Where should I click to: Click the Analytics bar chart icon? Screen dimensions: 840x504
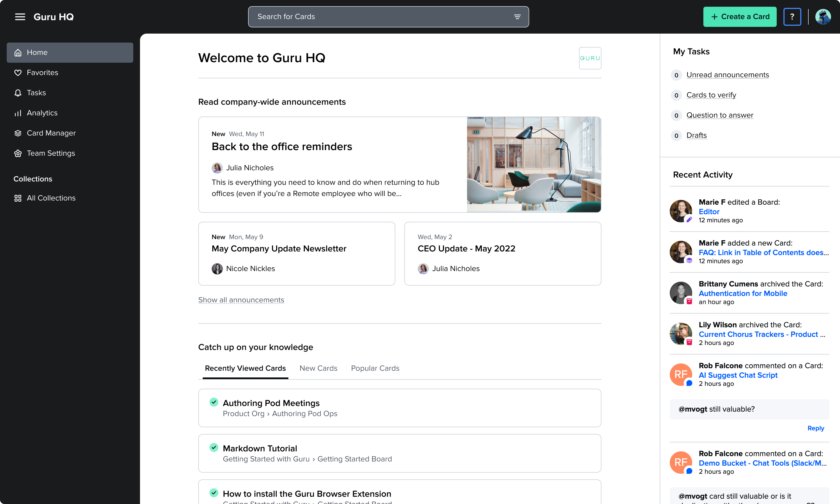pos(18,113)
